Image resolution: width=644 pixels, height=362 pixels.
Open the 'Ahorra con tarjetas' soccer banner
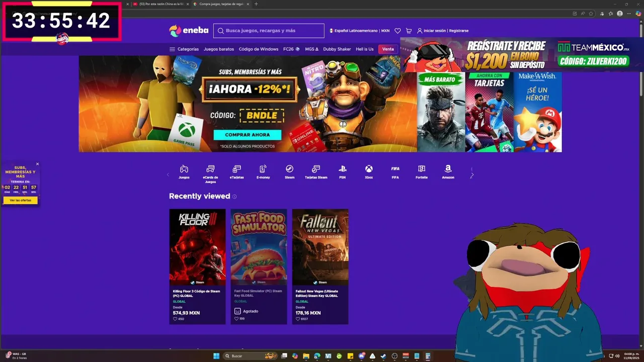pos(489,112)
